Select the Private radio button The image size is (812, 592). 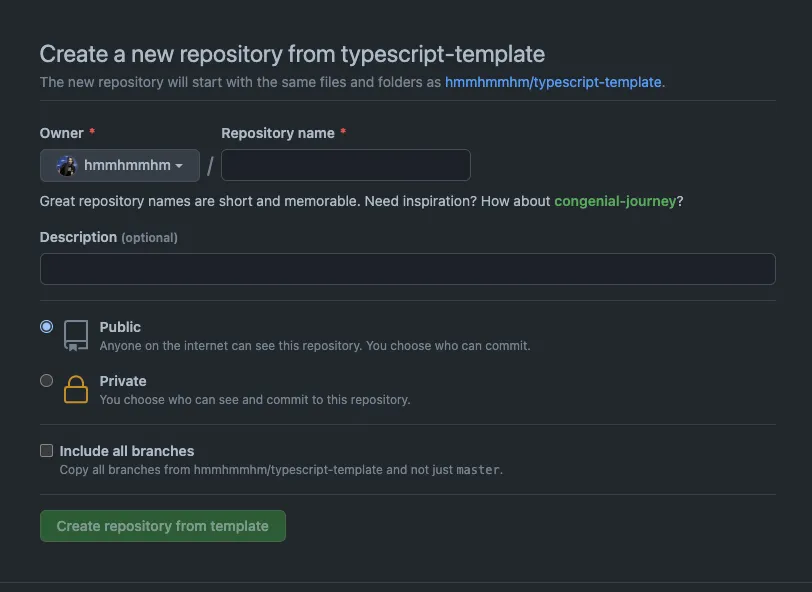(x=46, y=381)
